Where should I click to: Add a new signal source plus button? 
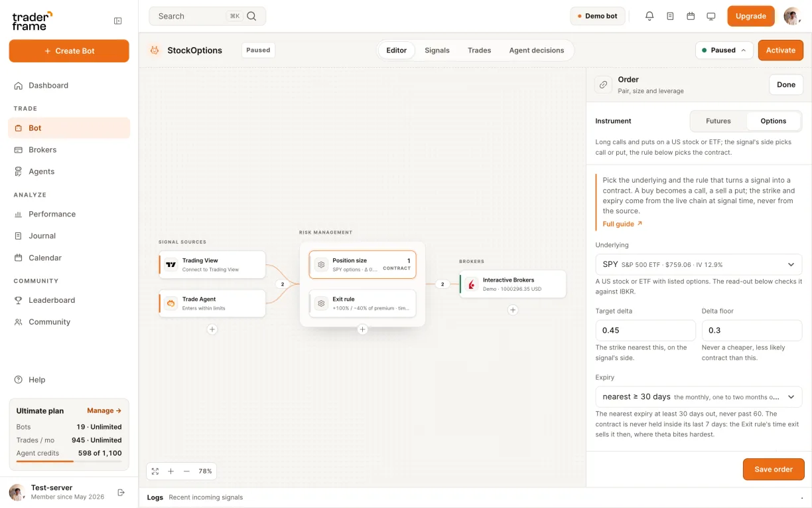point(212,329)
